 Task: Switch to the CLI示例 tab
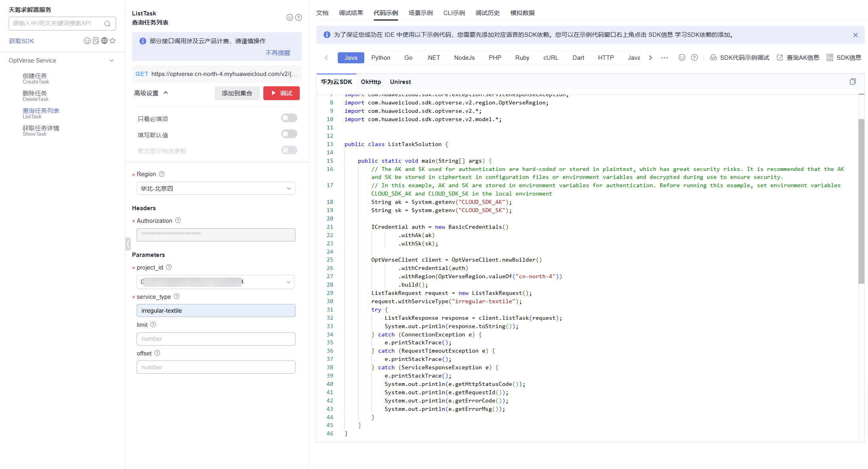click(x=454, y=13)
